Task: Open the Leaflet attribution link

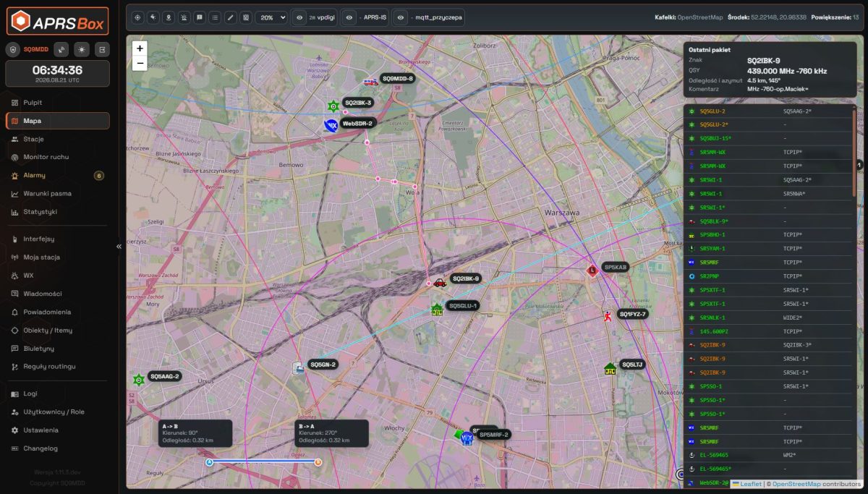Action: [746, 484]
